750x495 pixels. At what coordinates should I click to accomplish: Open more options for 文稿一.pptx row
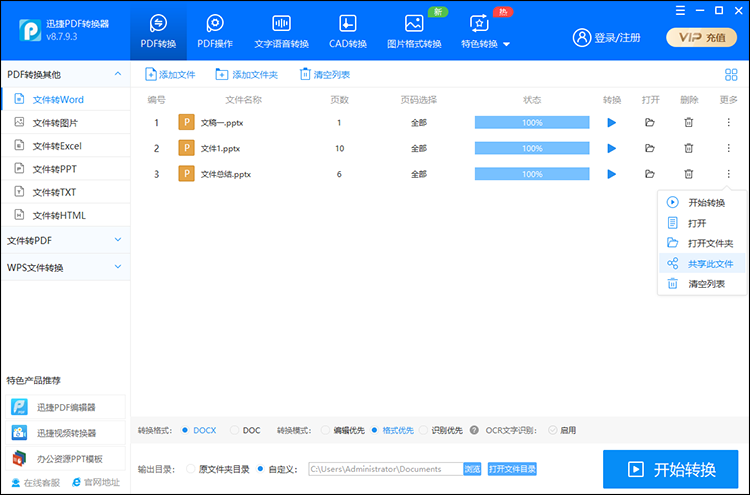coord(728,123)
